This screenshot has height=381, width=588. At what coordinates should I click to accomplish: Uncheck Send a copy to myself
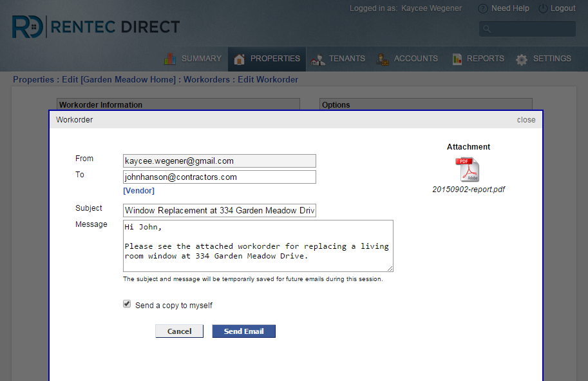[x=127, y=304]
